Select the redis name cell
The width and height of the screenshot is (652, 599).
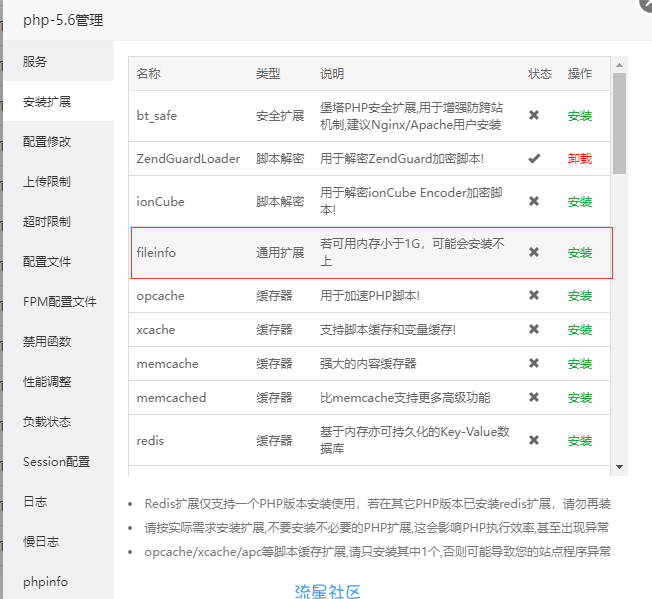point(150,440)
